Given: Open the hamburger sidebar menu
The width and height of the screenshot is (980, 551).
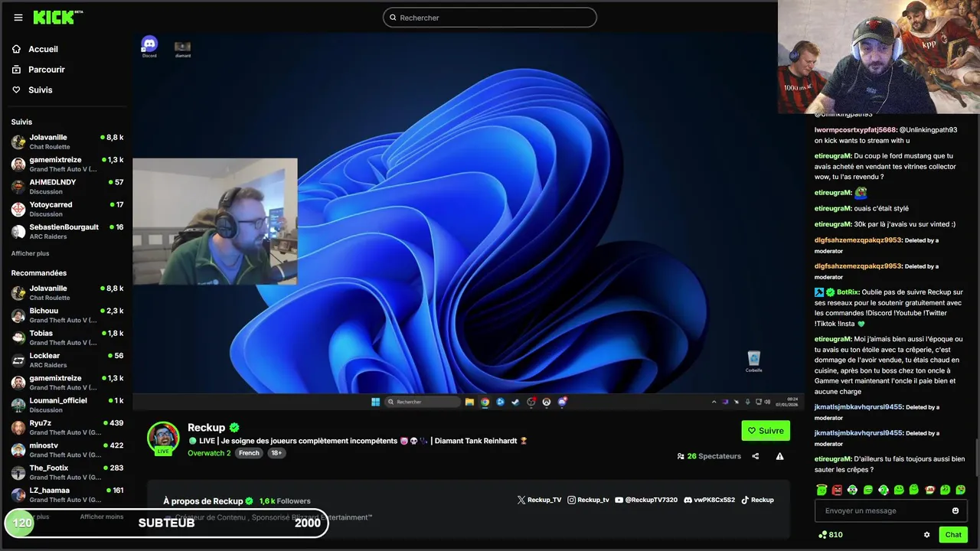Looking at the screenshot, I should (18, 18).
